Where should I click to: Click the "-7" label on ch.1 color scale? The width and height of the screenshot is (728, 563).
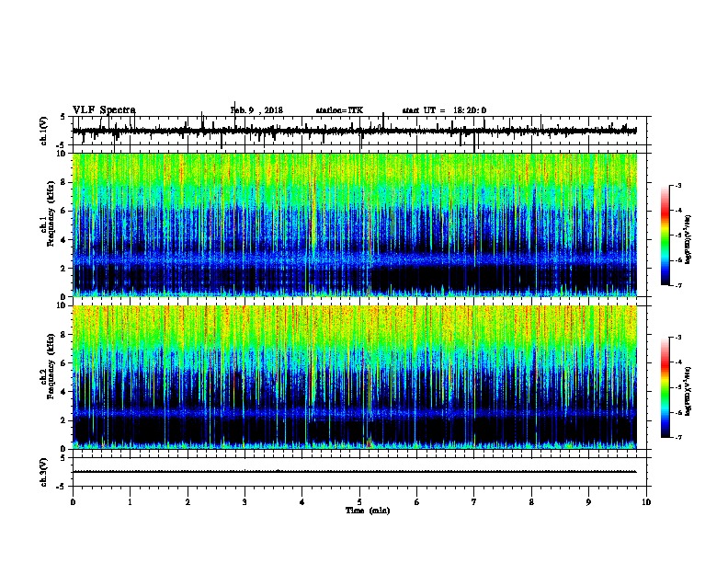click(677, 285)
